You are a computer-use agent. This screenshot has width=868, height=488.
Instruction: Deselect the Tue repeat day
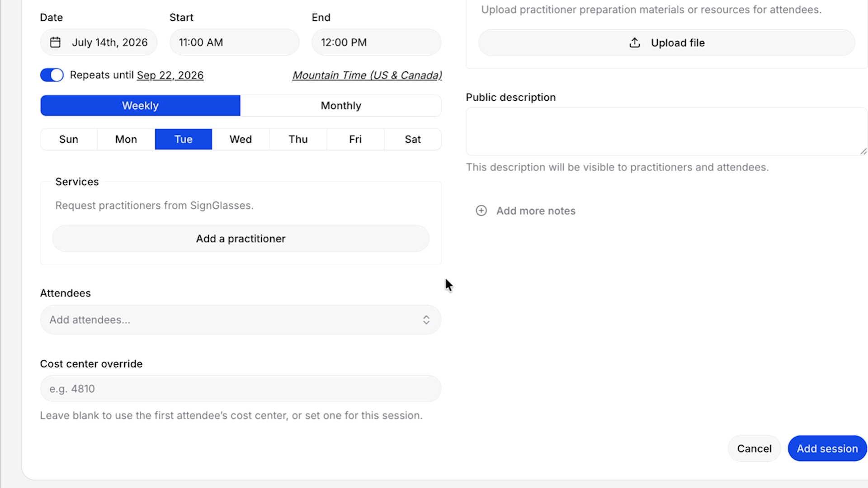[x=184, y=139]
